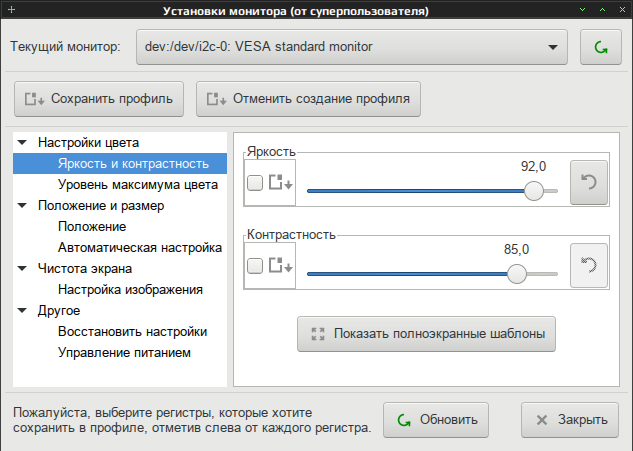Image resolution: width=633 pixels, height=451 pixels.
Task: Open Настройка изображения tree item
Action: [120, 289]
